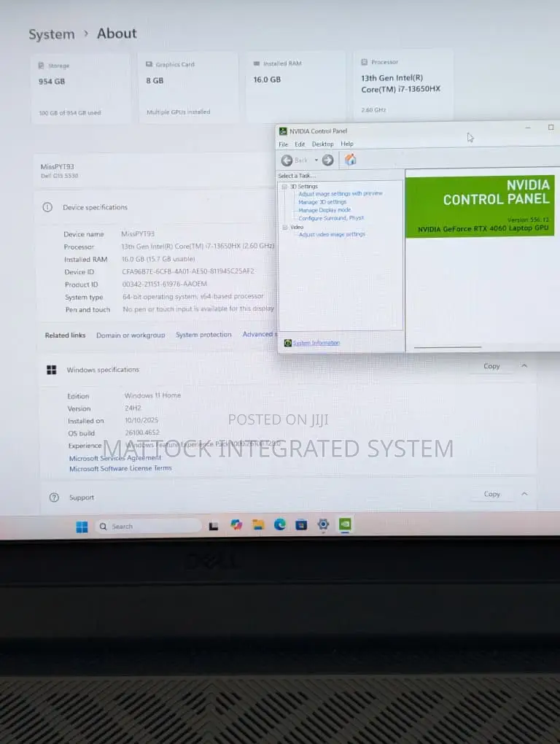560x744 pixels.
Task: Click the NVIDIA Forward arrow button
Action: click(327, 160)
